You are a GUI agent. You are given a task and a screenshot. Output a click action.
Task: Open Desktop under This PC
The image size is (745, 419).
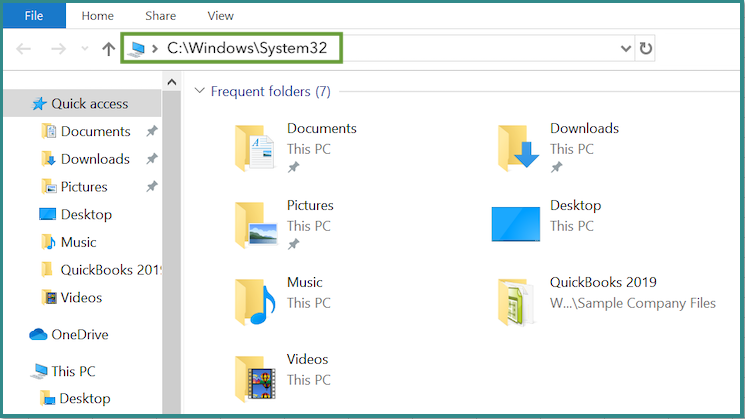click(x=85, y=398)
